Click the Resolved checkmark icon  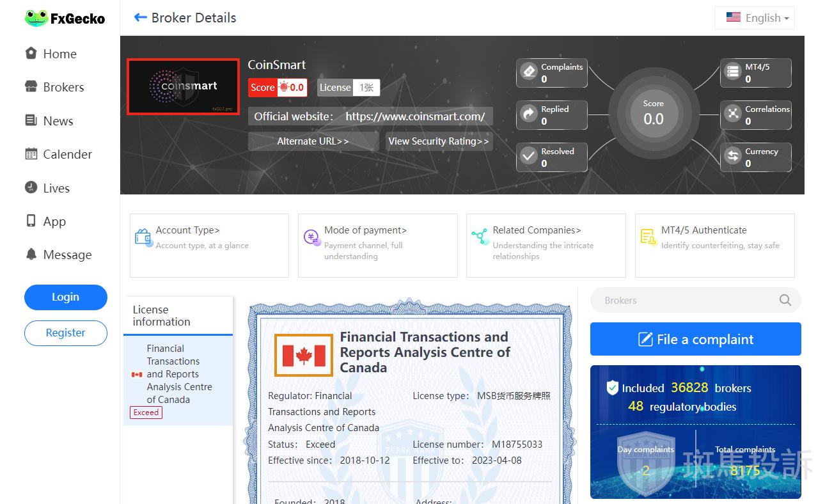point(529,157)
